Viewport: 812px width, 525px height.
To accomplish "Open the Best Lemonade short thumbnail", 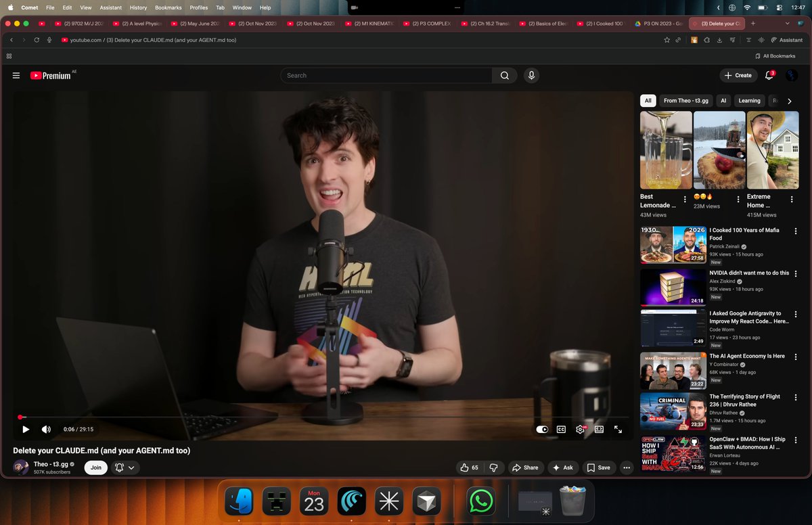I will tap(666, 150).
